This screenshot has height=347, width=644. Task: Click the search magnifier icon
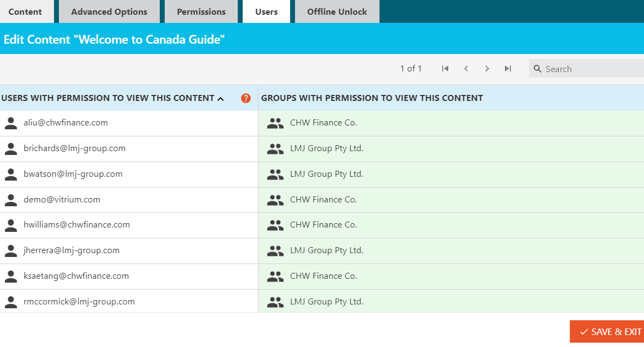pyautogui.click(x=538, y=69)
